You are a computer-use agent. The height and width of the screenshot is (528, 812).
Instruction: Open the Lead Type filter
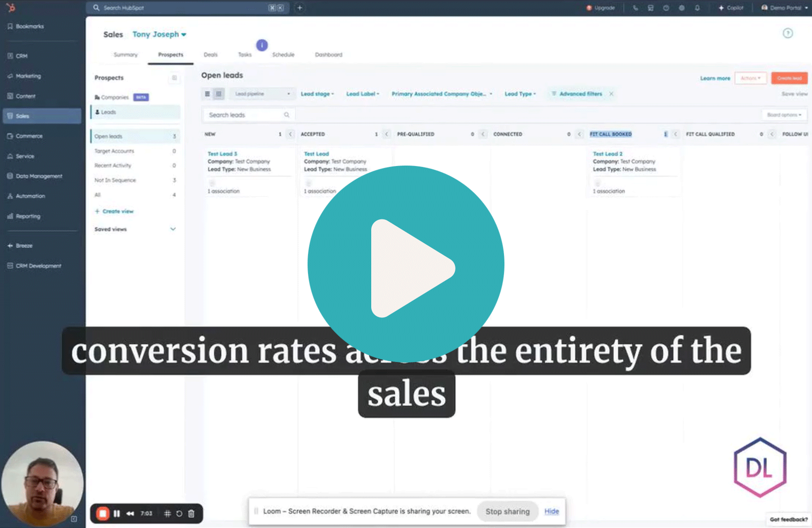point(520,94)
